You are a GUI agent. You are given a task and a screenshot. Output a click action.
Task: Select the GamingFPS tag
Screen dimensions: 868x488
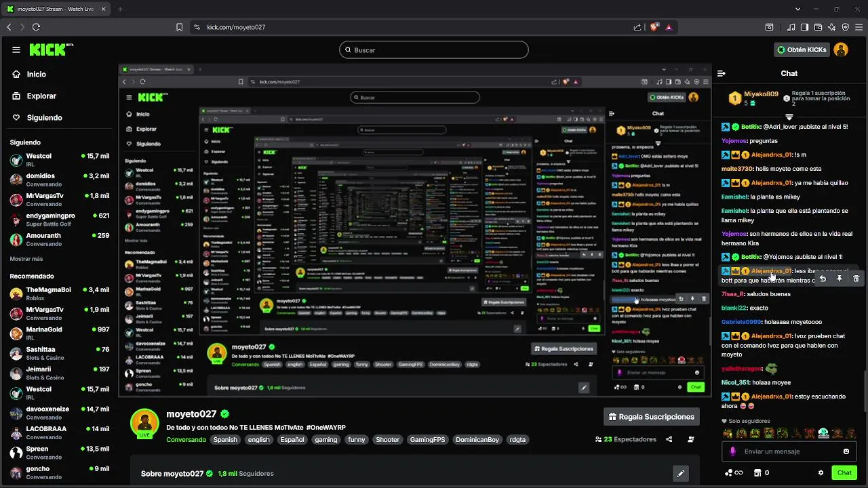[x=427, y=440]
